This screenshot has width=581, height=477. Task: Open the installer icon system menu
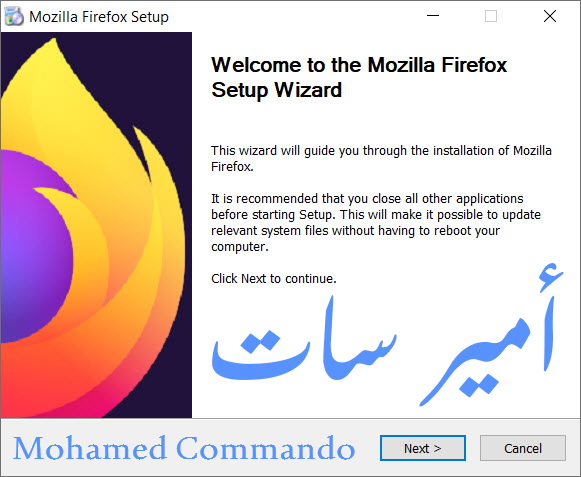[x=14, y=16]
